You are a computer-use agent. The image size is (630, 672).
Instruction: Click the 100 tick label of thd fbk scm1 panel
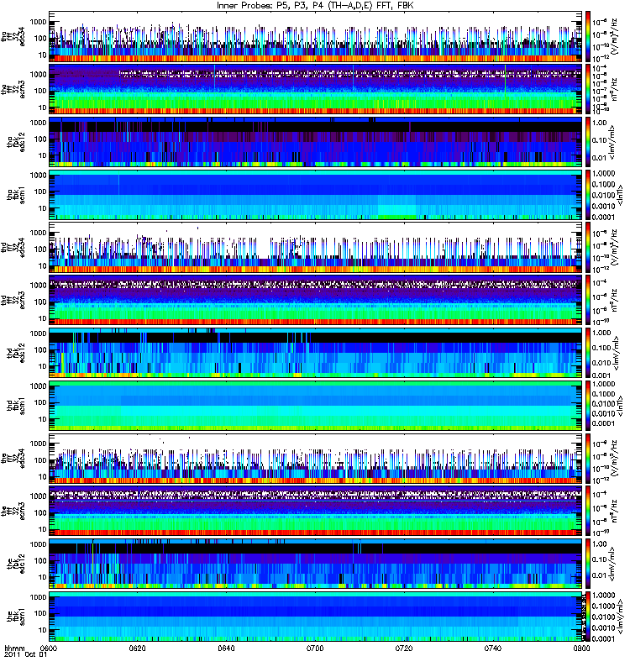pos(40,402)
